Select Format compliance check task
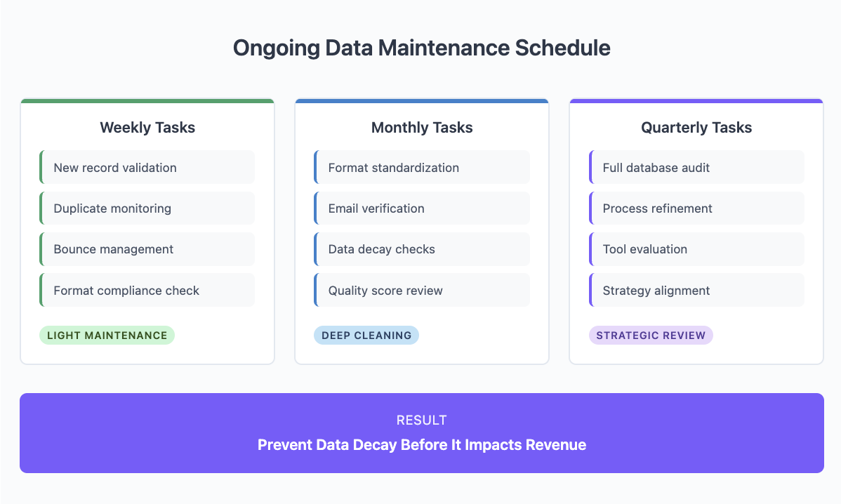This screenshot has width=841, height=504. tap(147, 290)
